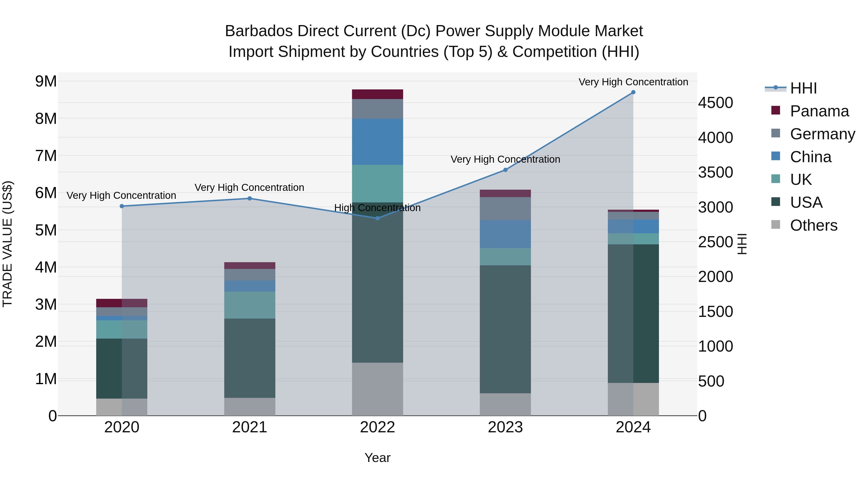Click the 2022 HHI data point
Image resolution: width=868 pixels, height=488 pixels.
377,218
